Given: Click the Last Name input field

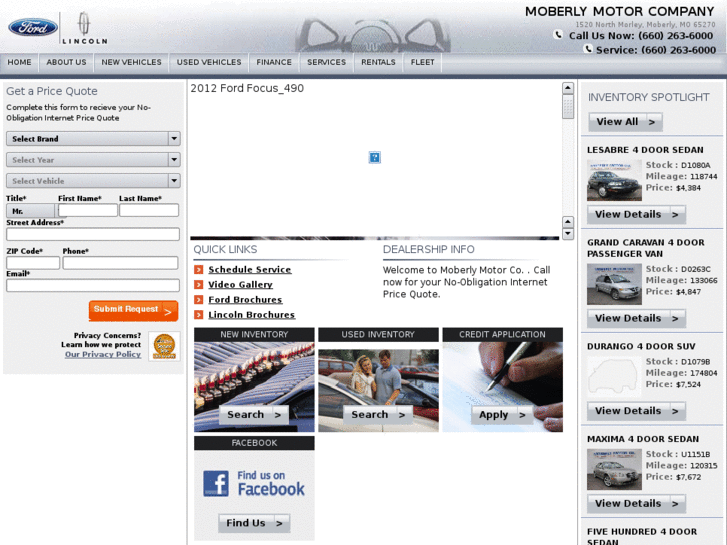Looking at the screenshot, I should 149,210.
